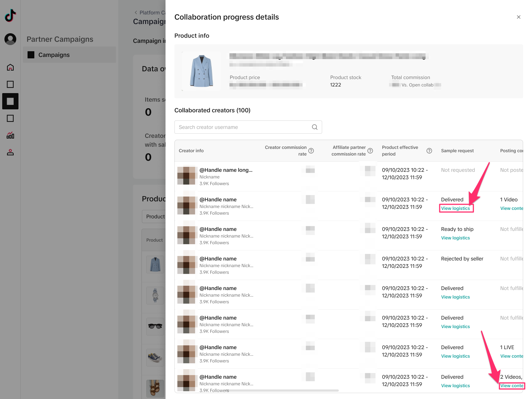Screen dimensions: 532x399
Task: Click View content link for 1 Video
Action: pyautogui.click(x=511, y=208)
